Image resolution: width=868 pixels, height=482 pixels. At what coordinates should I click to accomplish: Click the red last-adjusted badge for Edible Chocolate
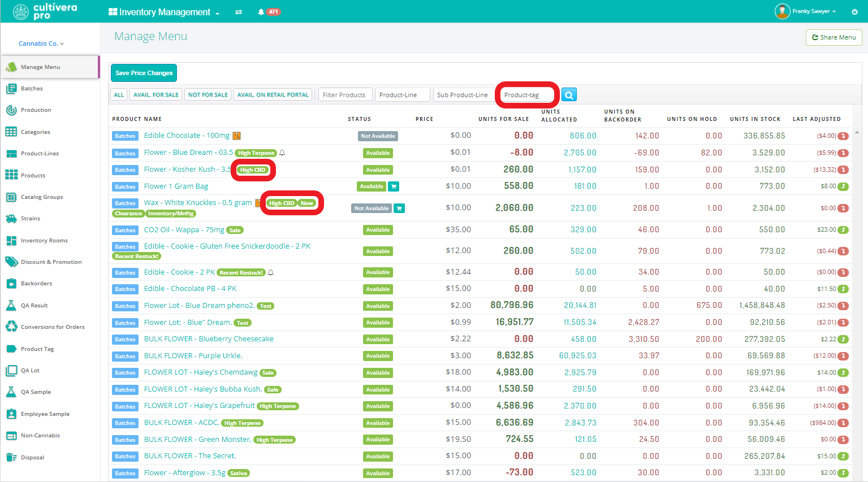tap(843, 136)
